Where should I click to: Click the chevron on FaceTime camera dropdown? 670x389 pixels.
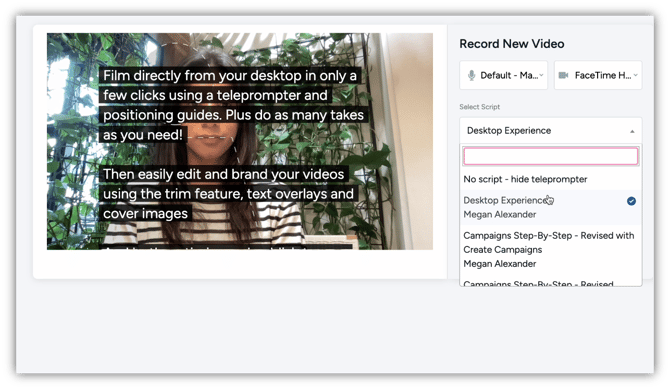click(635, 75)
